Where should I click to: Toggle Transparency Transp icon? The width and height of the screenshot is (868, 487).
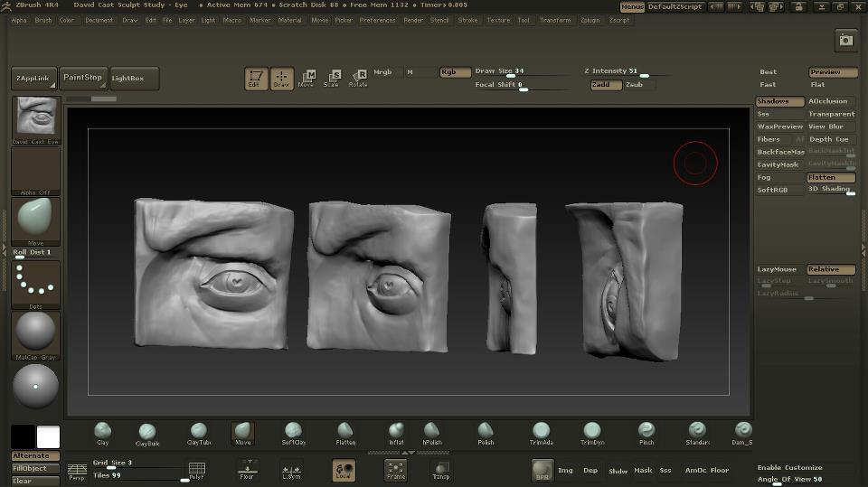click(440, 471)
